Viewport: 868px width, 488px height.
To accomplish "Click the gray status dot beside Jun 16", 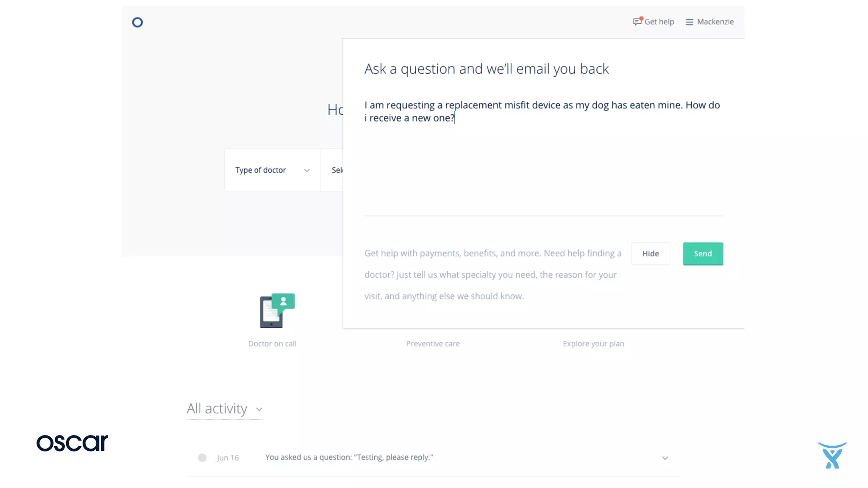I will [x=202, y=457].
